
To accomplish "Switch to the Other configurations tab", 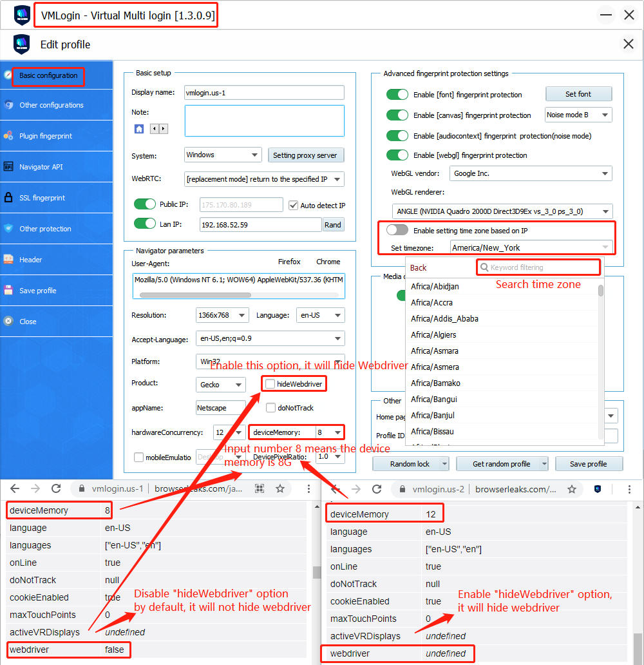I will (x=52, y=105).
